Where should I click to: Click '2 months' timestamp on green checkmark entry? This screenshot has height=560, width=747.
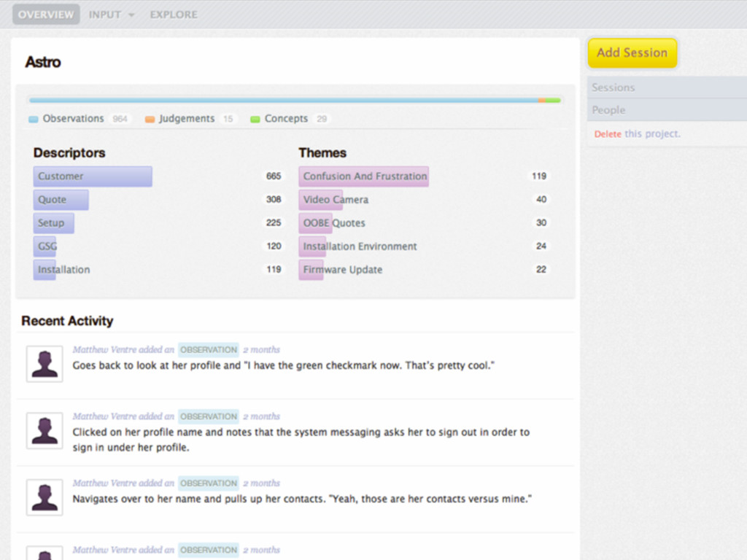coord(262,350)
